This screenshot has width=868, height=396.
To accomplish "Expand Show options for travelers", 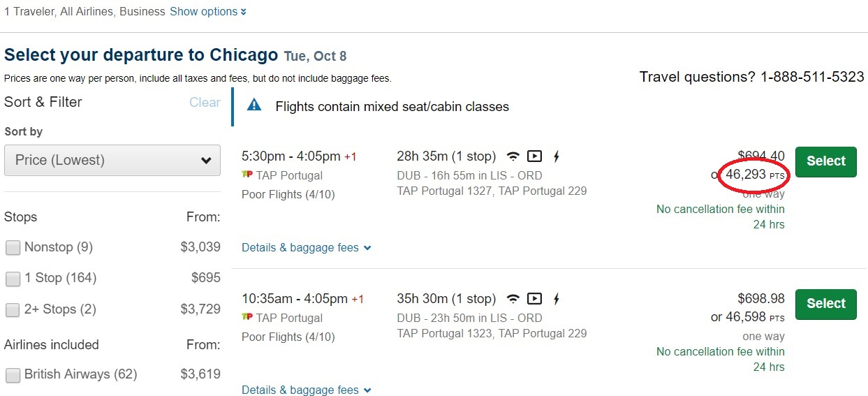I will [207, 12].
